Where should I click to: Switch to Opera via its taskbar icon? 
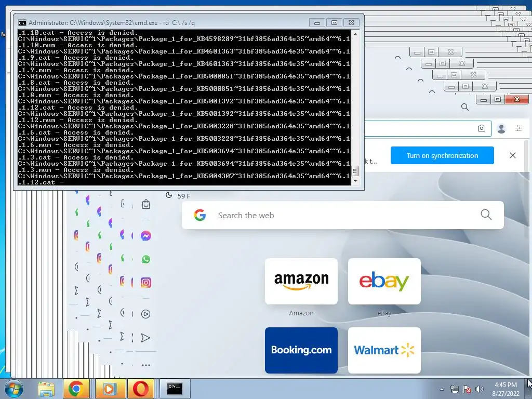(140, 389)
